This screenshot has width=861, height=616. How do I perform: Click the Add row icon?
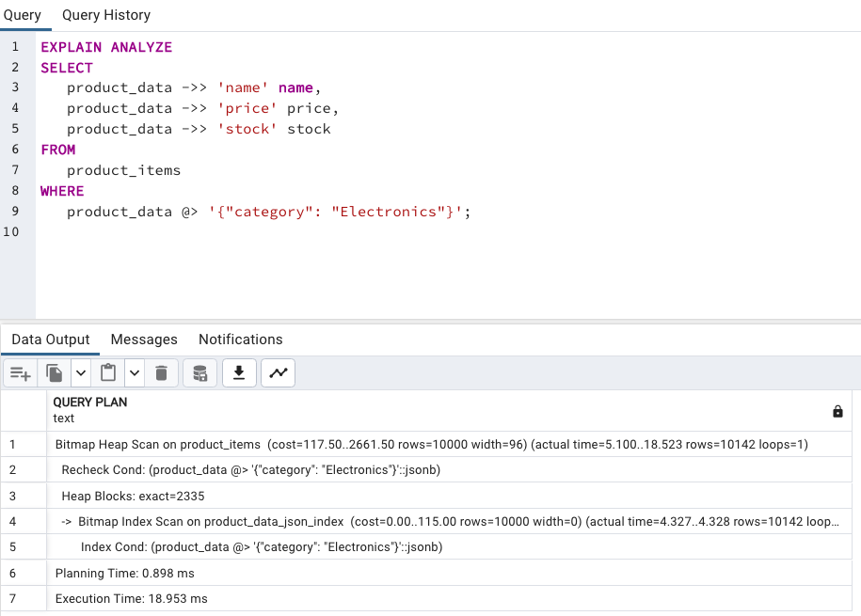(20, 373)
